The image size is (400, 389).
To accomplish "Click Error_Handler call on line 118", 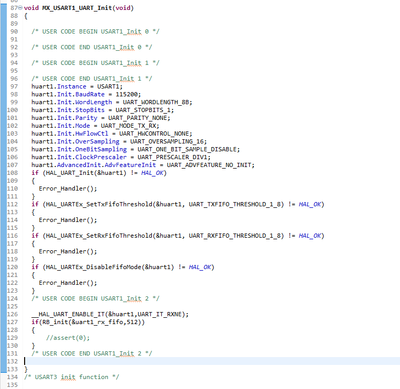I will point(68,251).
